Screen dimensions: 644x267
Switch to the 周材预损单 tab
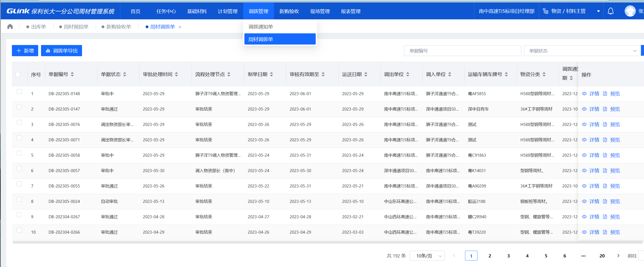tap(74, 27)
